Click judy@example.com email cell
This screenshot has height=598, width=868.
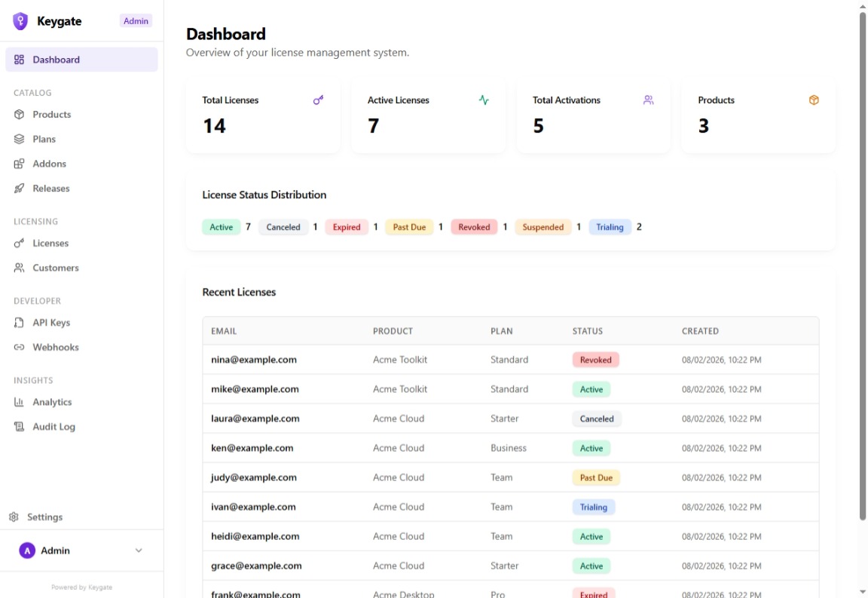(253, 477)
